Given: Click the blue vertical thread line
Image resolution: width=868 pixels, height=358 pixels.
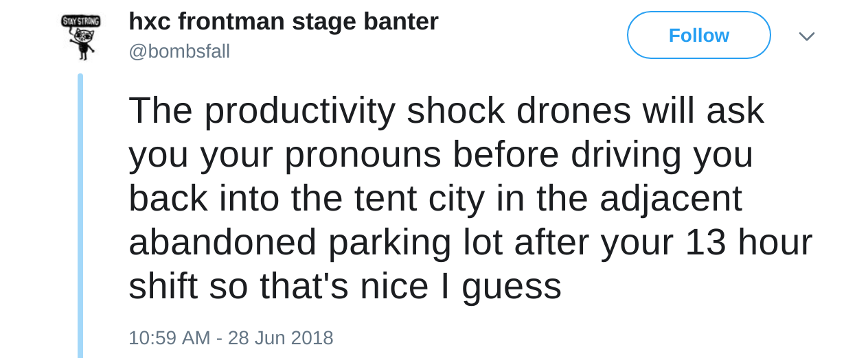Looking at the screenshot, I should (x=80, y=213).
